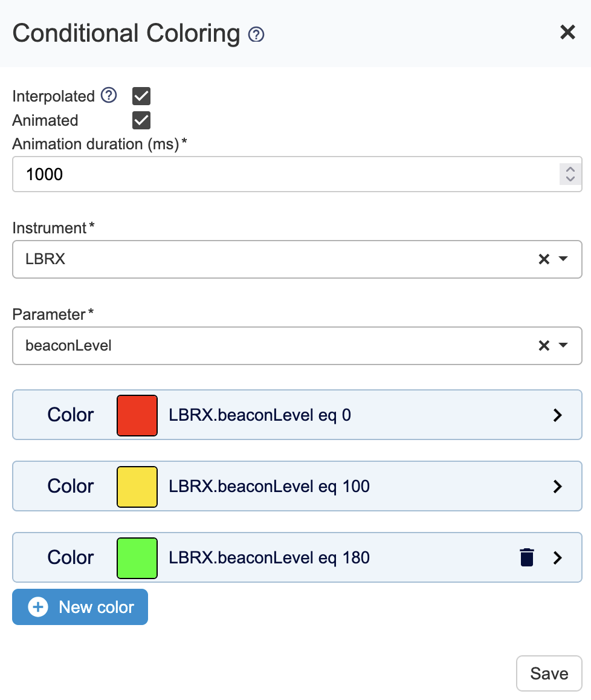The height and width of the screenshot is (700, 591).
Task: Open Conditional Coloring help icon
Action: 256,34
